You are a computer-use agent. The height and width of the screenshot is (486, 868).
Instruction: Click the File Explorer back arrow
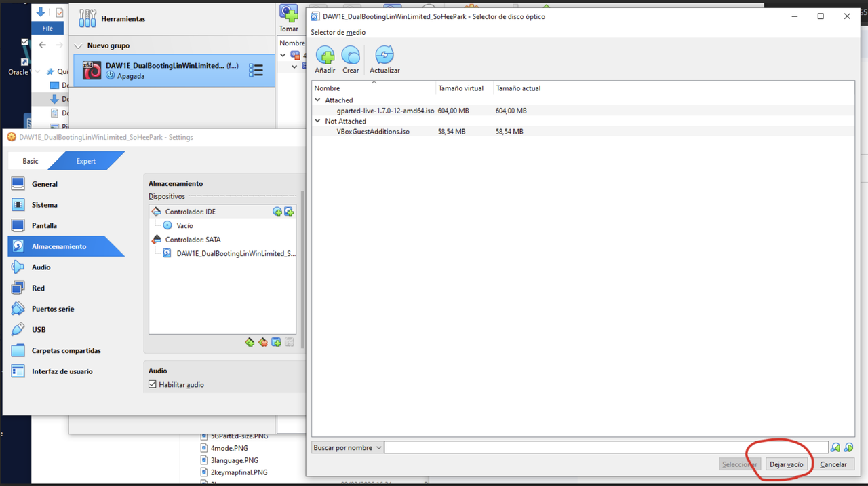(x=43, y=45)
